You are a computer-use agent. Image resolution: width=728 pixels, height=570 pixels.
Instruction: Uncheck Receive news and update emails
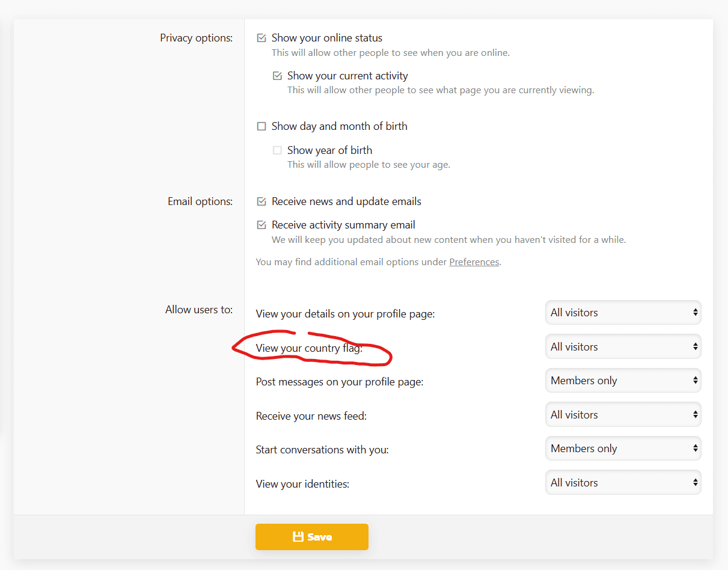pos(262,201)
